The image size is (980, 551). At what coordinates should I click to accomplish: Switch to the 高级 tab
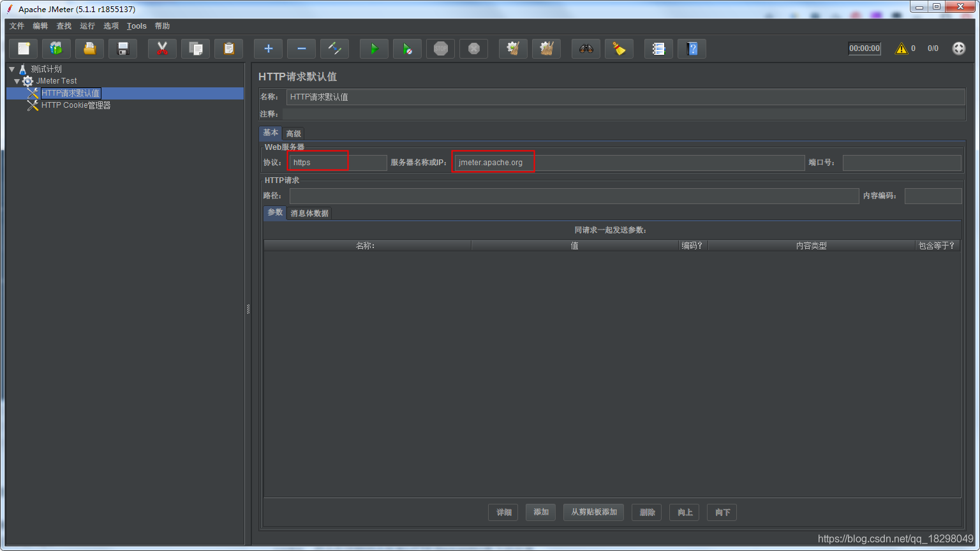(x=293, y=133)
